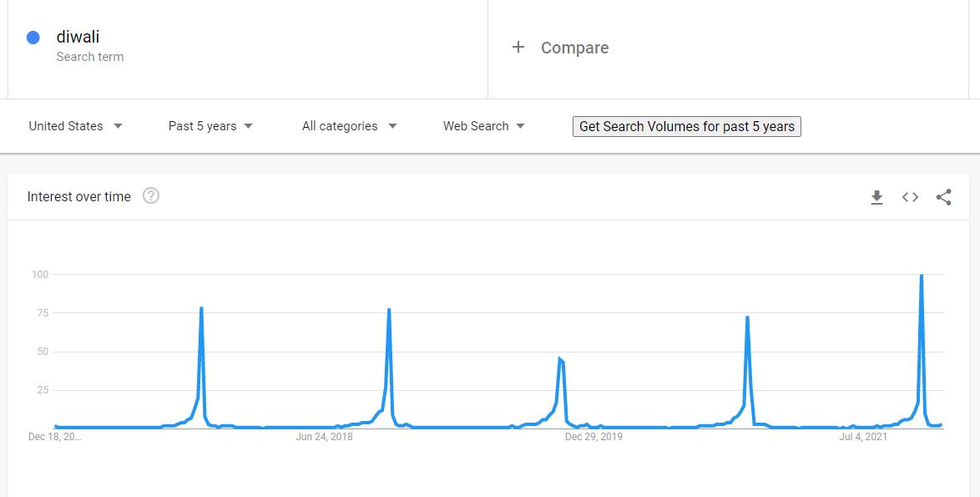Select the Dec 29, 2019 axis label
Screen dimensions: 980x497
point(594,436)
